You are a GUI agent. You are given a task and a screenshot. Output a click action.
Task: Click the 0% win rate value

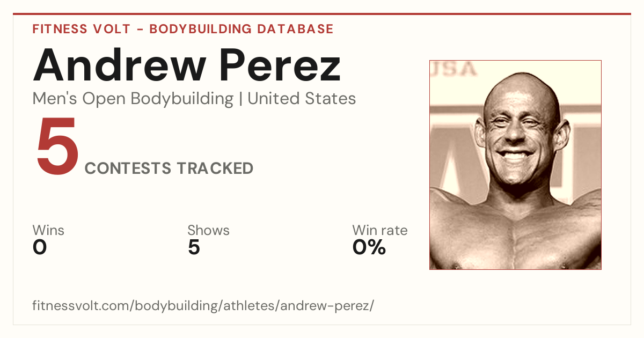369,247
